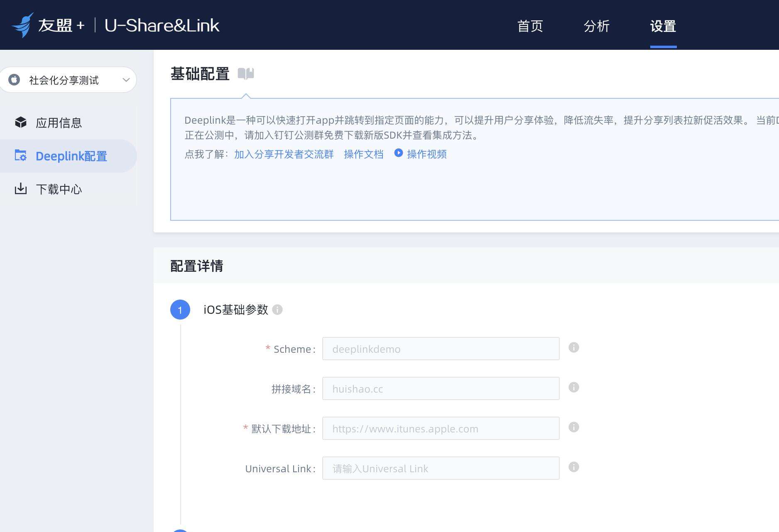Viewport: 779px width, 532px height.
Task: Open the 社会化分享测试 app selector dropdown
Action: tap(69, 80)
